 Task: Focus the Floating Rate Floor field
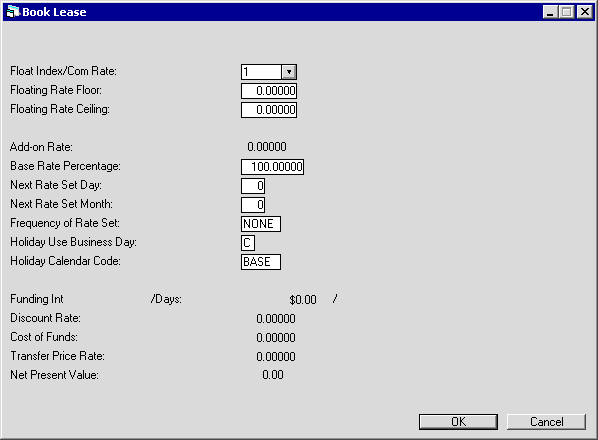269,91
